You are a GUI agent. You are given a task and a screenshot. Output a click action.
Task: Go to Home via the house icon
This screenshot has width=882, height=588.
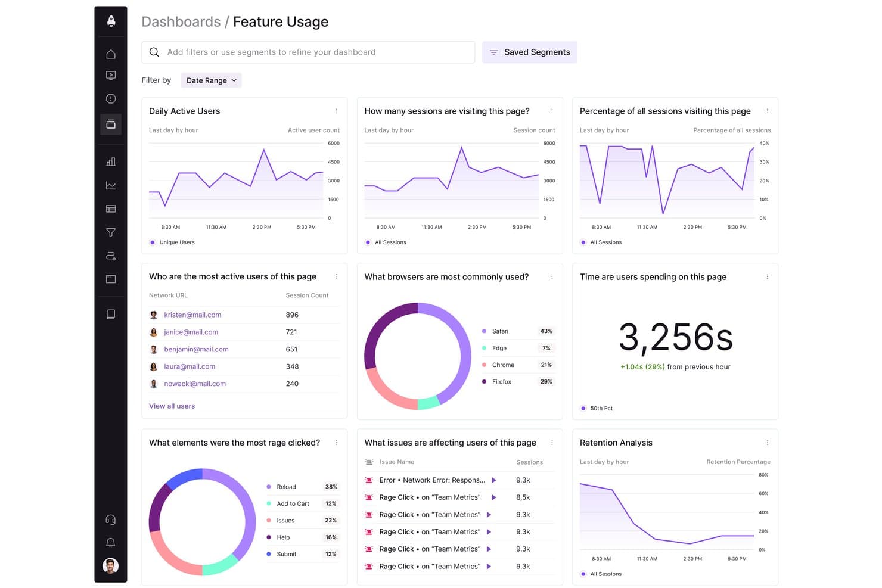tap(111, 54)
